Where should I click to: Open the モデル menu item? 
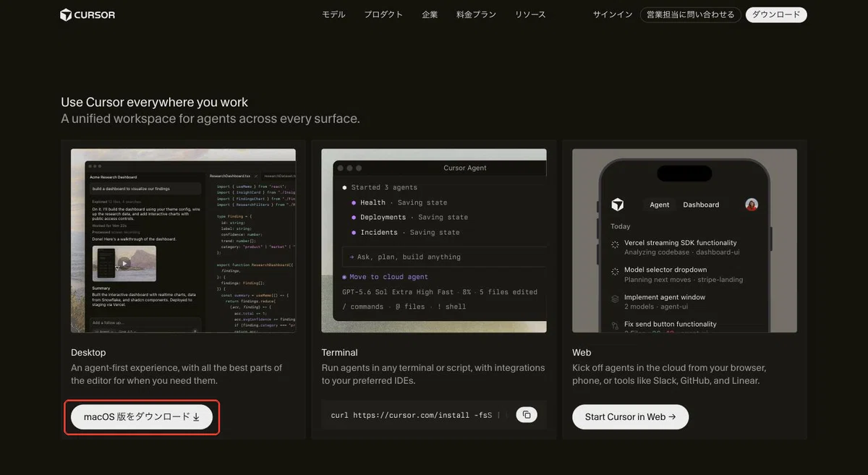333,14
